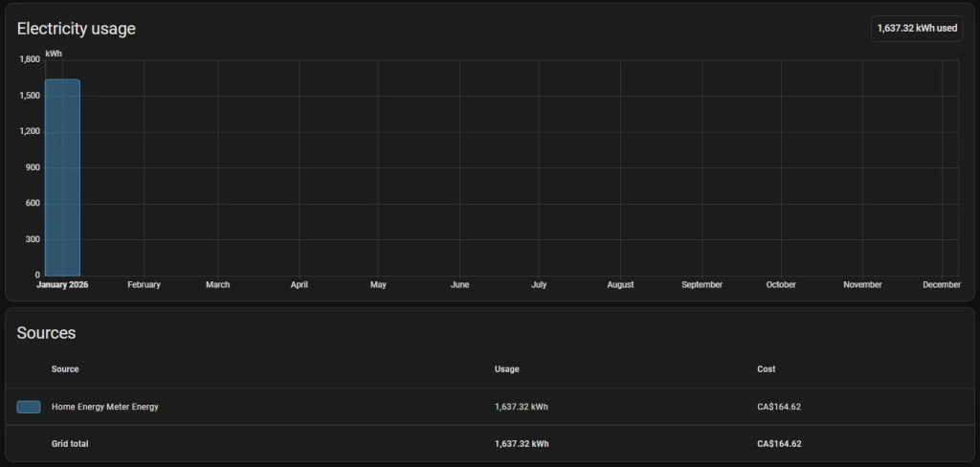Open the Home Energy Meter Energy source row

pos(490,407)
